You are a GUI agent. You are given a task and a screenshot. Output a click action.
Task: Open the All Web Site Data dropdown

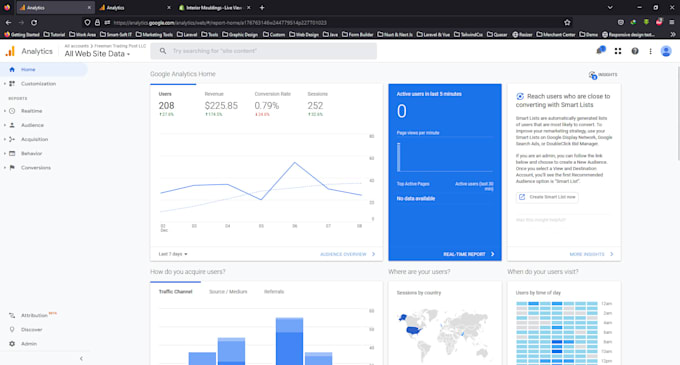click(97, 54)
